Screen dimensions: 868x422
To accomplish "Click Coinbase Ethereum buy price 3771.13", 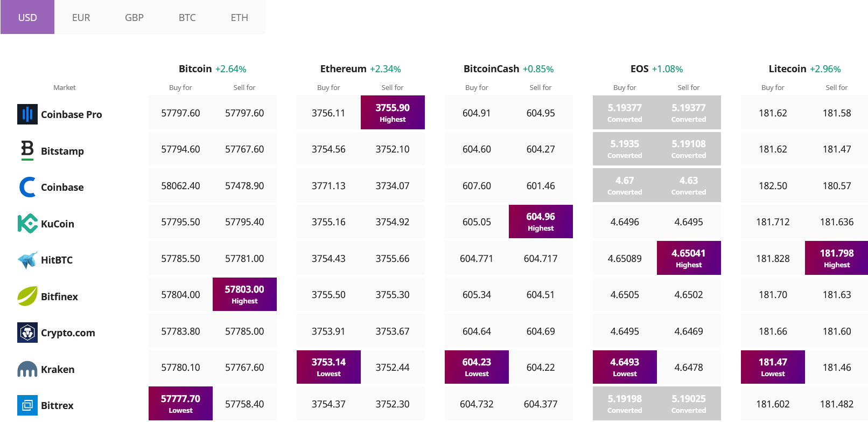I will click(328, 185).
